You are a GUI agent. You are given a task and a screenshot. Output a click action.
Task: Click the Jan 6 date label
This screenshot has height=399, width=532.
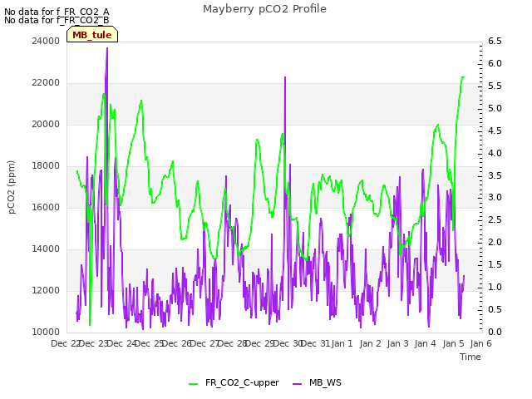pos(481,343)
